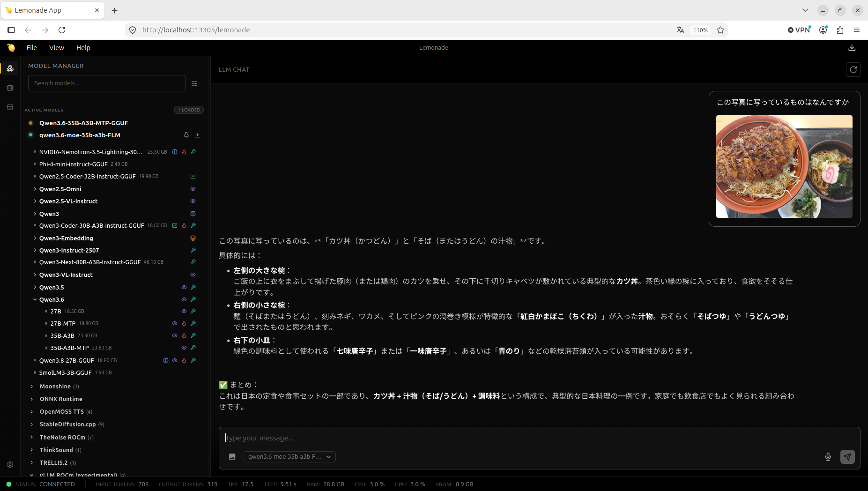
Task: Click the new chat refresh icon
Action: pos(853,70)
